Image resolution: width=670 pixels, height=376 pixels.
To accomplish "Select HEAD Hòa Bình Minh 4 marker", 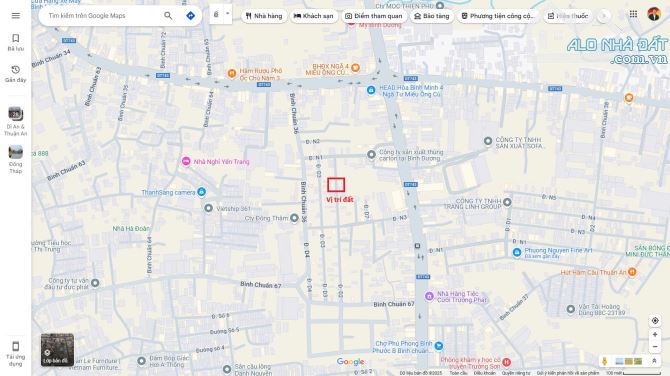I will [x=371, y=90].
